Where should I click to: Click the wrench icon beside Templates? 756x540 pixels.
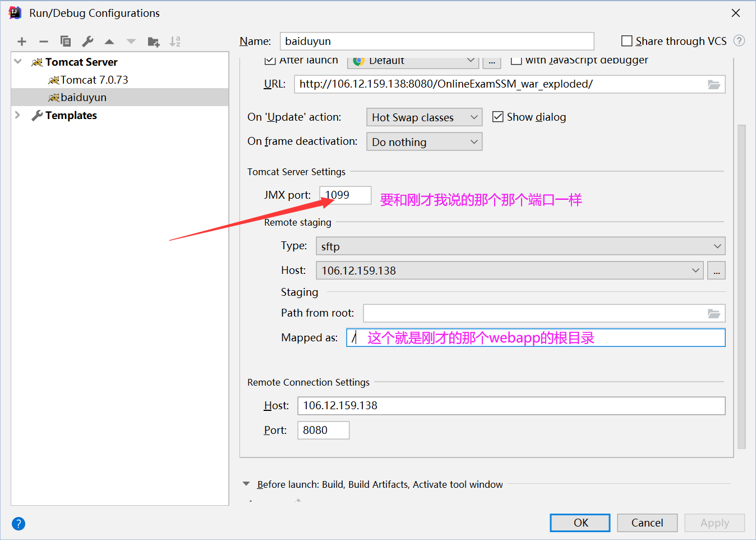click(38, 116)
